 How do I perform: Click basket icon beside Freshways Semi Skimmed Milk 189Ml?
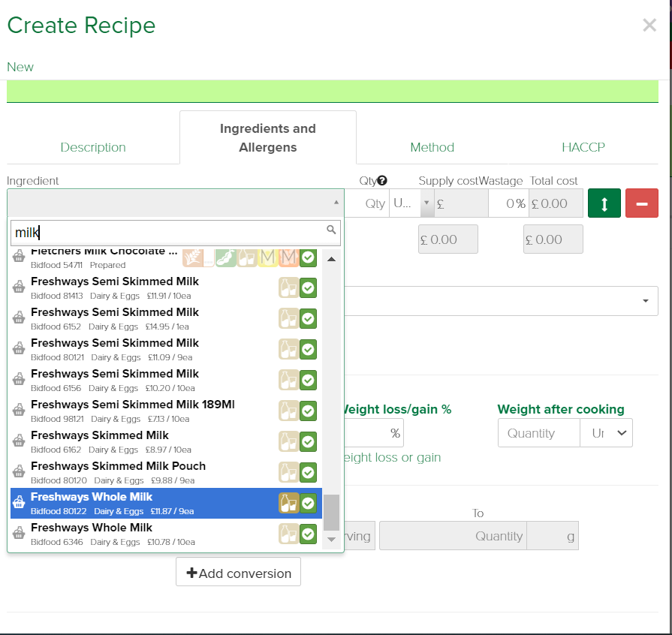coord(19,410)
